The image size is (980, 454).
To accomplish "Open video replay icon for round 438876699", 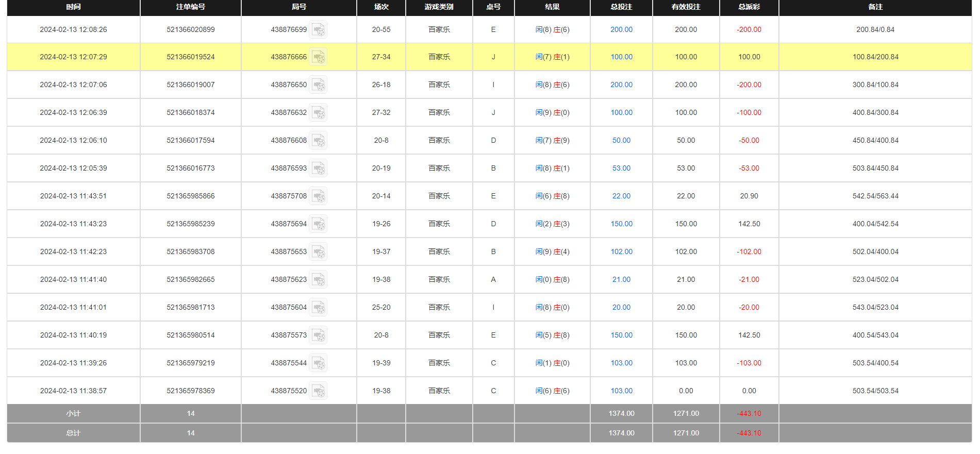I will click(x=318, y=30).
